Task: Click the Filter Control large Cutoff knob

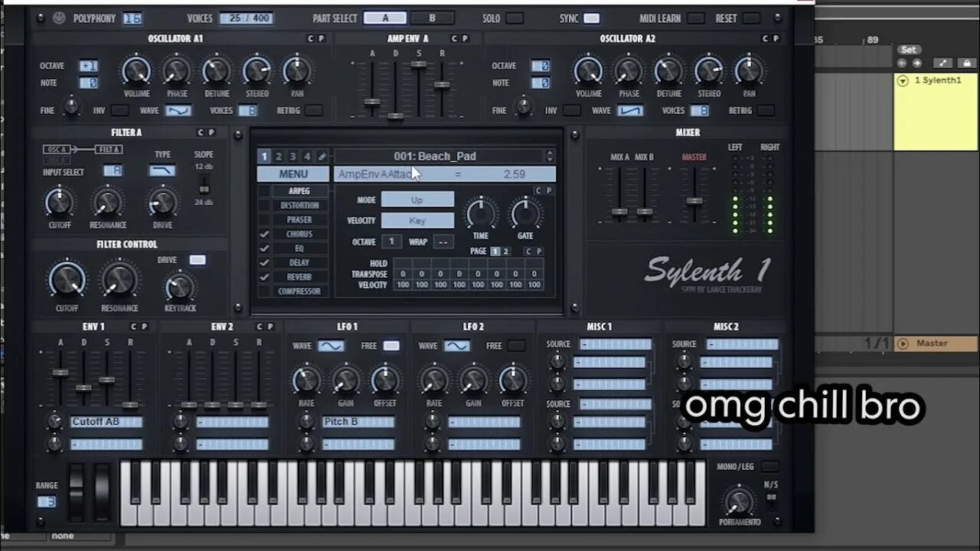Action: 67,280
